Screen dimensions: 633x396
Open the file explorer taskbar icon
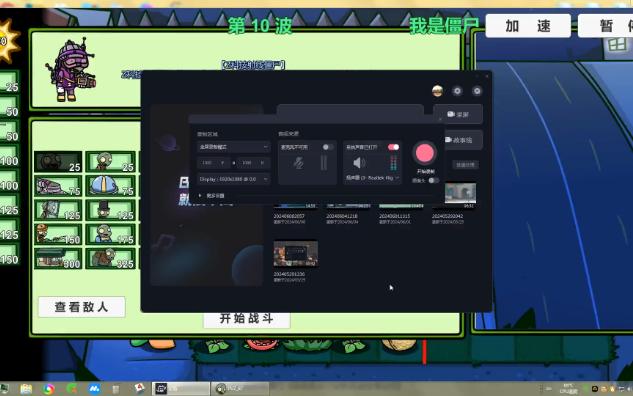pos(26,389)
